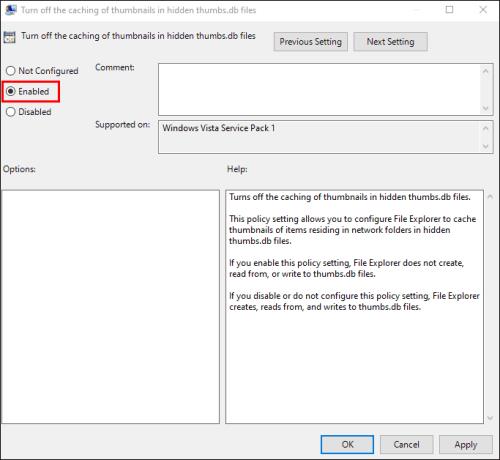
Task: Click the Supported on scroll down arrow
Action: point(486,146)
